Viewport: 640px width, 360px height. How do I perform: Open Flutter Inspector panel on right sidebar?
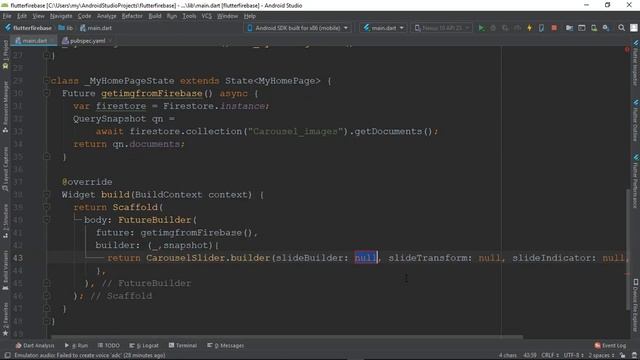click(636, 63)
